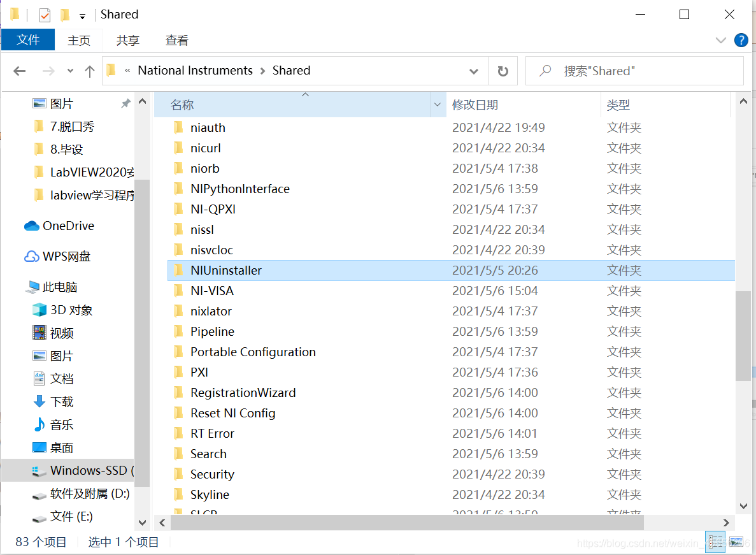The image size is (756, 555).
Task: Sort by 名称 column header
Action: (293, 104)
